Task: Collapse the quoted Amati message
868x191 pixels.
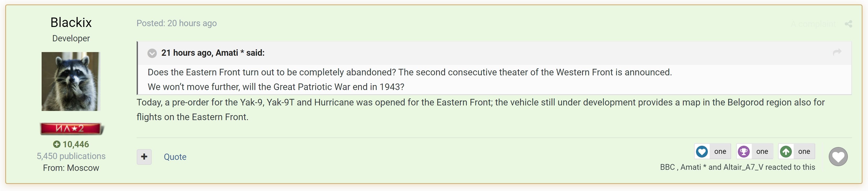Action: click(x=152, y=53)
